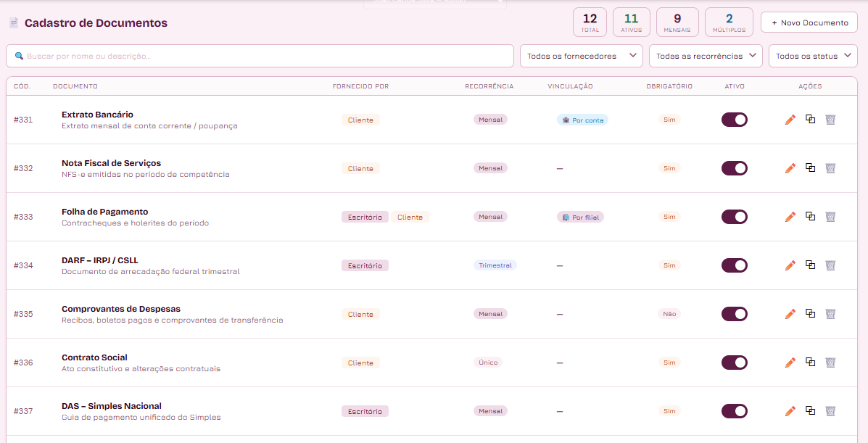Click the Não badge on Comprovantes de Despesas

(x=669, y=314)
